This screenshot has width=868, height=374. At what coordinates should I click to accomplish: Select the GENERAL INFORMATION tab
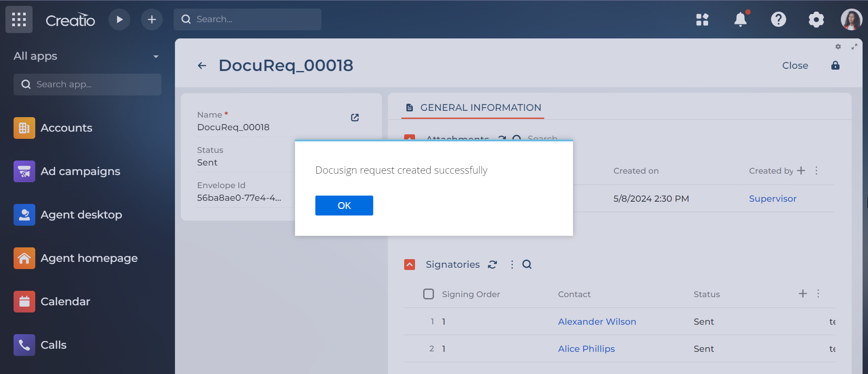[x=473, y=108]
